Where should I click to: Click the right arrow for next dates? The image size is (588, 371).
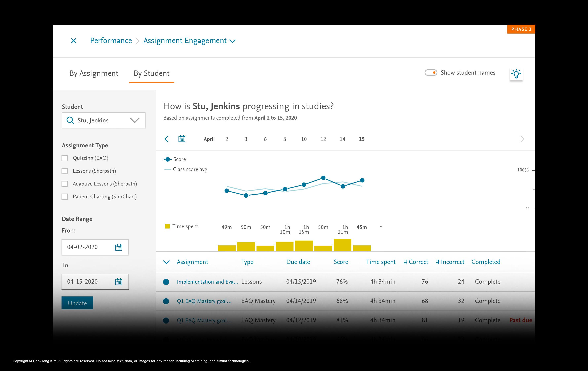(522, 139)
